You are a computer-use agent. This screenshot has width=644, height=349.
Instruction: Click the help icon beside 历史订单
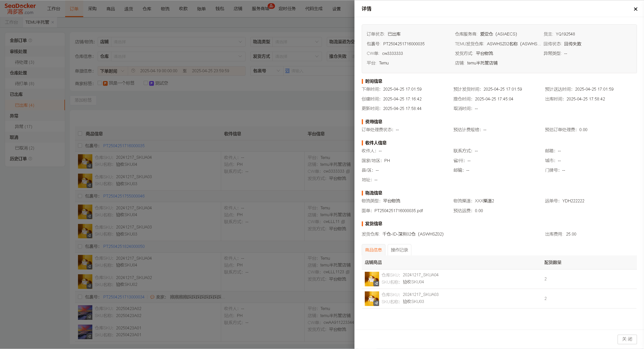pyautogui.click(x=30, y=159)
